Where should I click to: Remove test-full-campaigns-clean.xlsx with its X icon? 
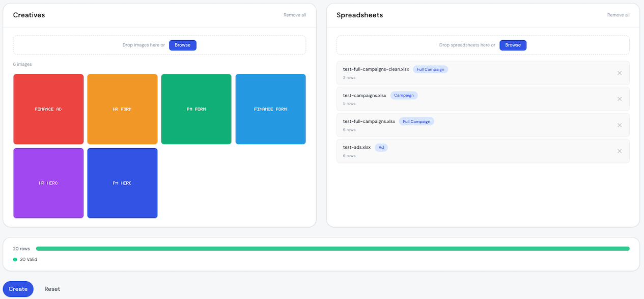click(x=619, y=73)
